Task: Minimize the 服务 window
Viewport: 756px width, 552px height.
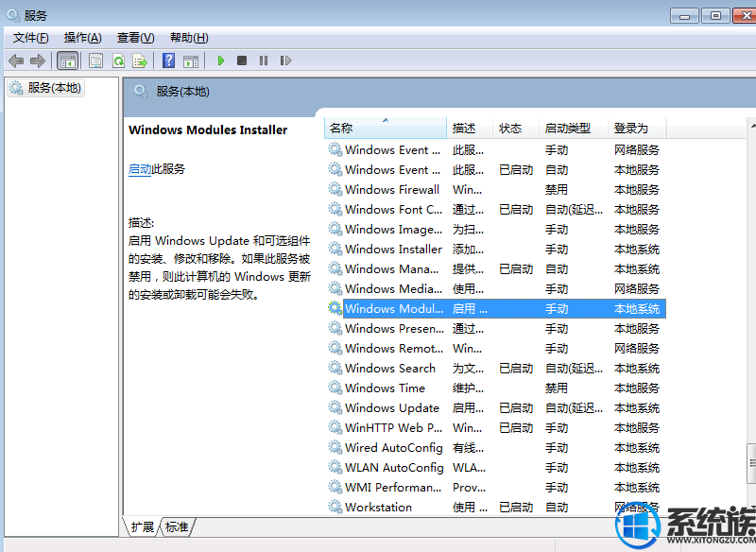Action: 684,16
